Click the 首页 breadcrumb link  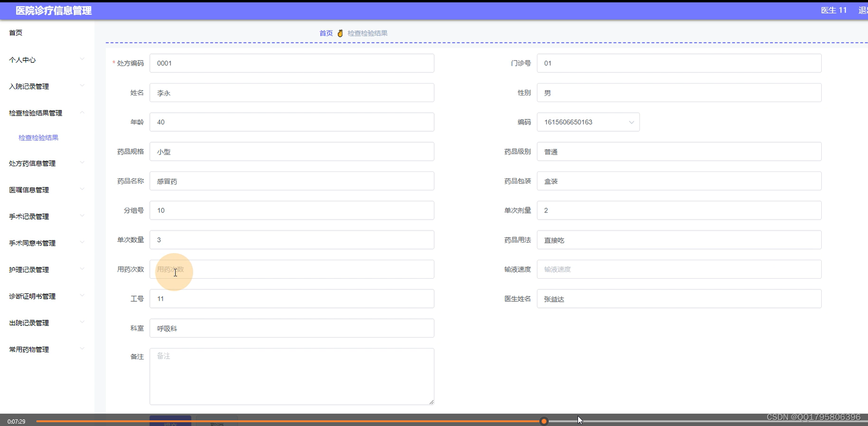pyautogui.click(x=326, y=33)
